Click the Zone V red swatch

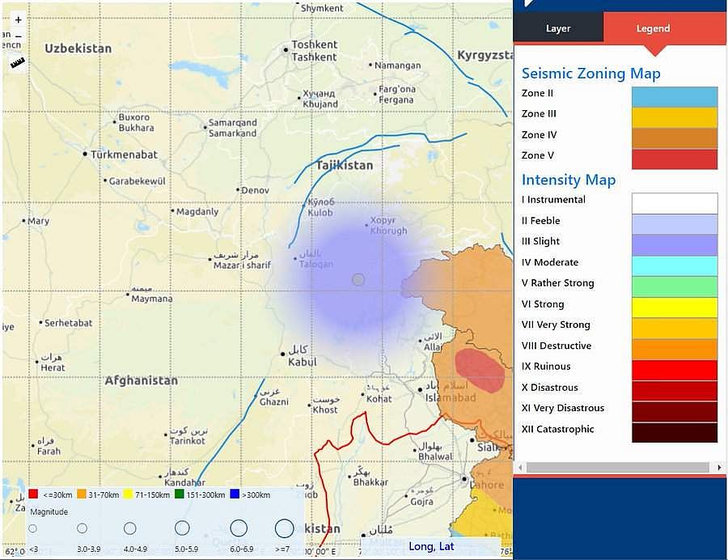(674, 159)
